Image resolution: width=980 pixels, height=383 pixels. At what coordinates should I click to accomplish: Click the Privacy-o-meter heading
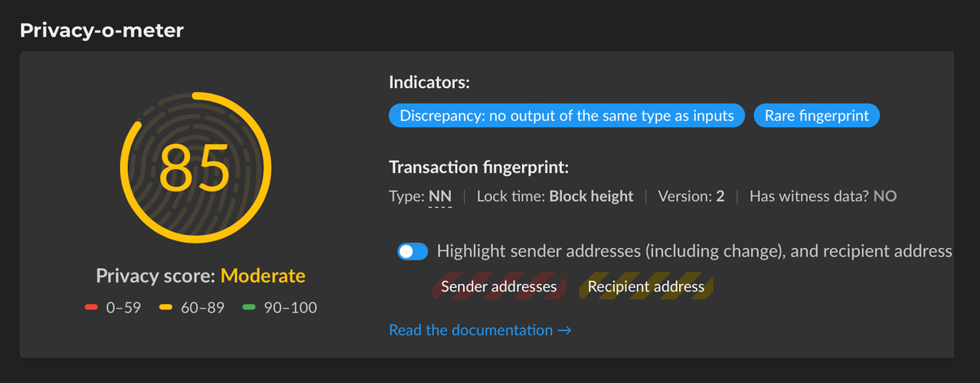pyautogui.click(x=102, y=31)
